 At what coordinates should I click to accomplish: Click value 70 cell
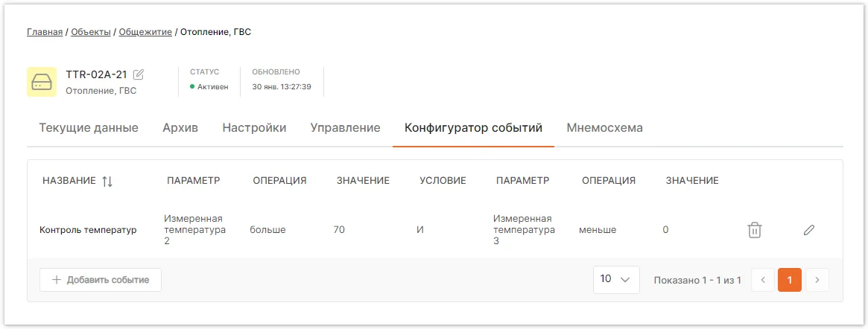coord(339,229)
